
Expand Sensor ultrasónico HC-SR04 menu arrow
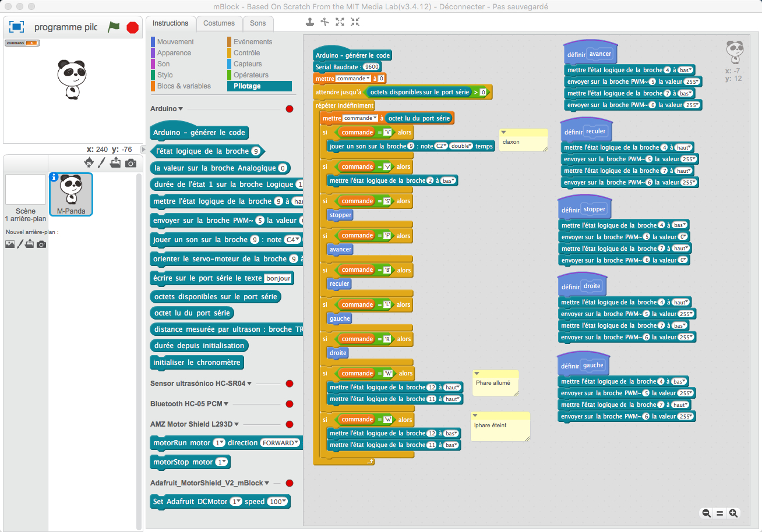tap(250, 384)
